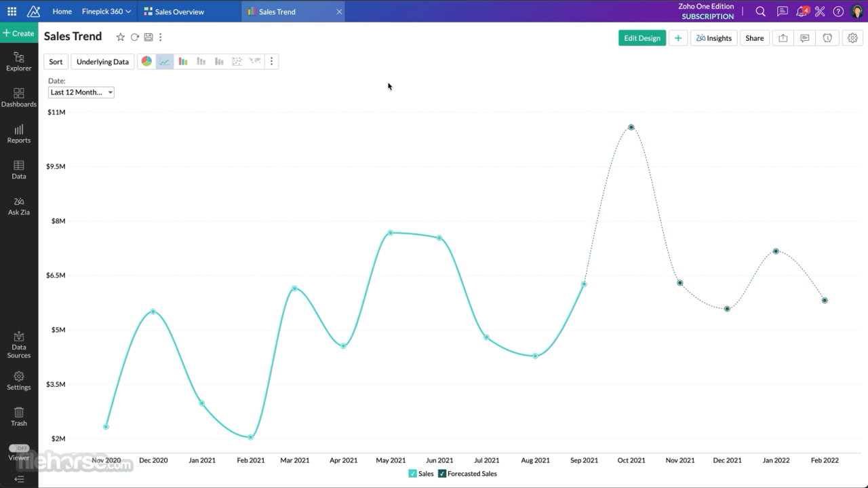The height and width of the screenshot is (488, 868).
Task: Switch to the map chart view
Action: pos(254,61)
